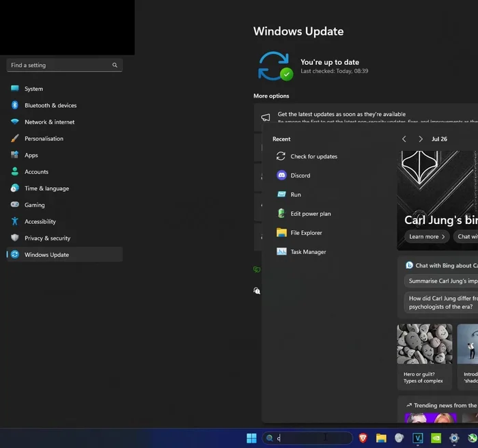Open Bluetooth & devices settings
Viewport: 478px width, 448px height.
pos(64,105)
